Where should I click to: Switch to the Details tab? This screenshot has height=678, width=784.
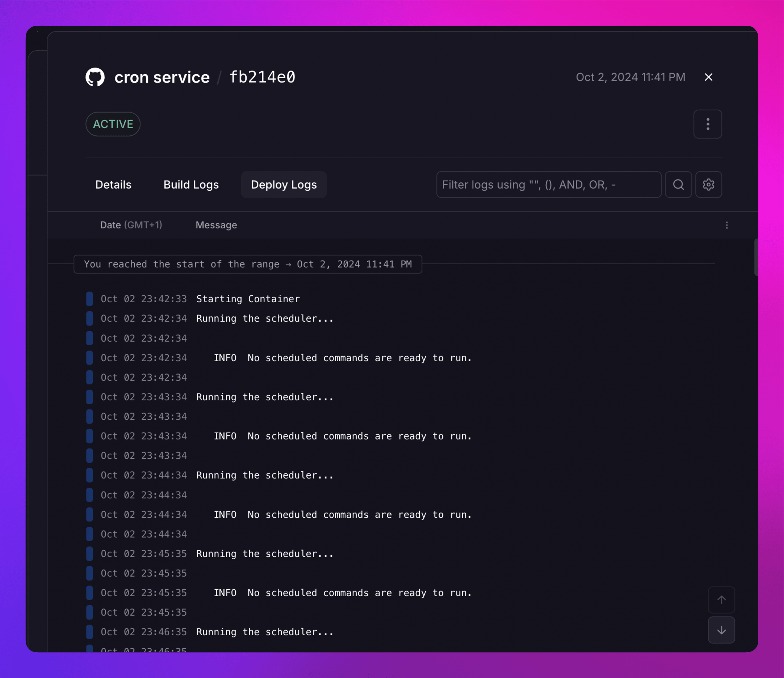click(x=113, y=185)
